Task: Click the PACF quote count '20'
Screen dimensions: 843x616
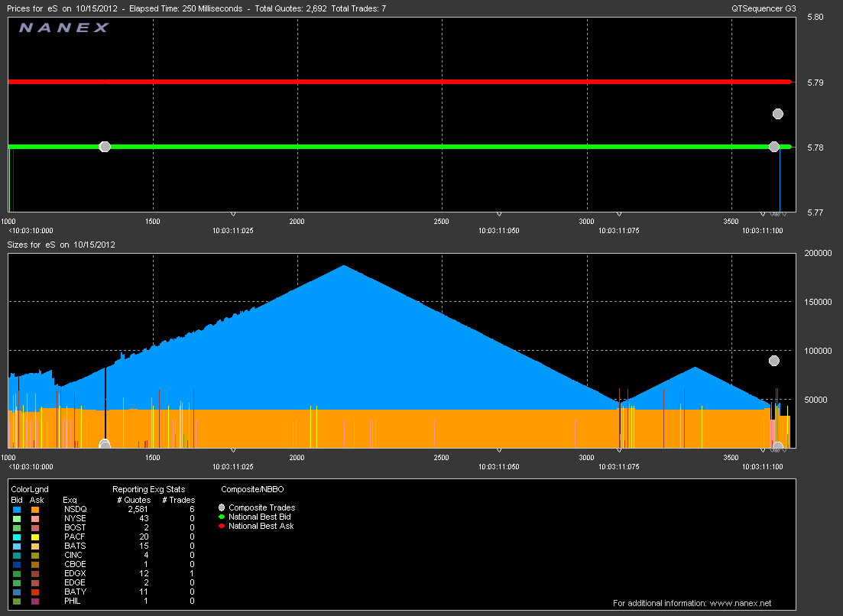Action: (144, 537)
